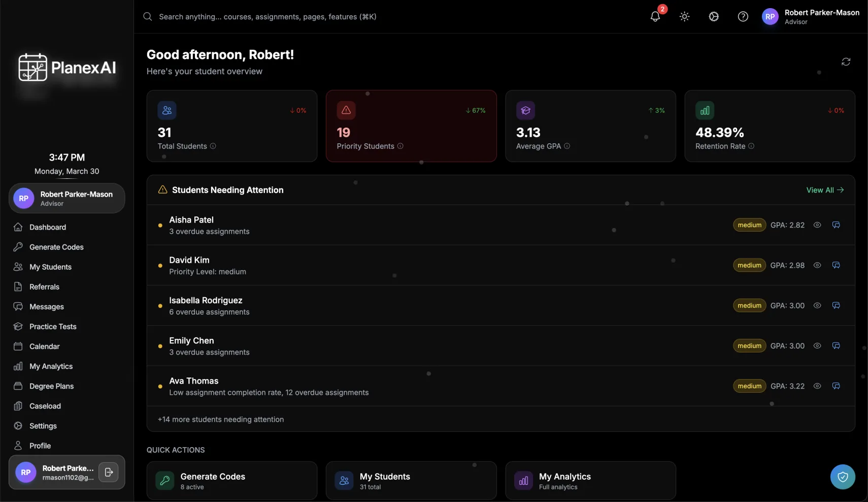The width and height of the screenshot is (868, 502).
Task: Open Settings in sidebar
Action: click(x=66, y=426)
